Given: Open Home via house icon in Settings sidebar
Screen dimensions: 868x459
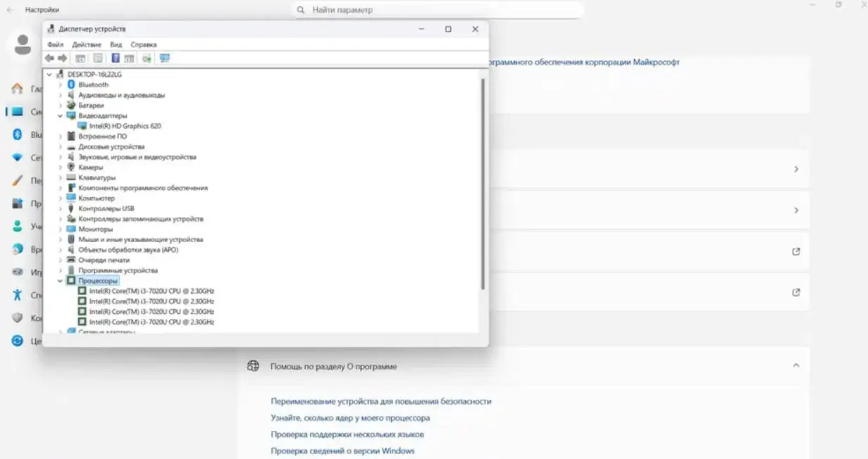Looking at the screenshot, I should click(x=17, y=89).
